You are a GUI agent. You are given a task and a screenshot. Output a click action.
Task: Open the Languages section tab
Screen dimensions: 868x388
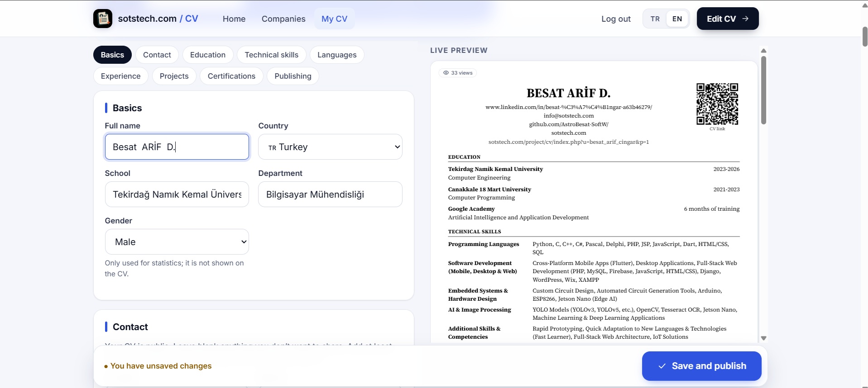tap(337, 55)
